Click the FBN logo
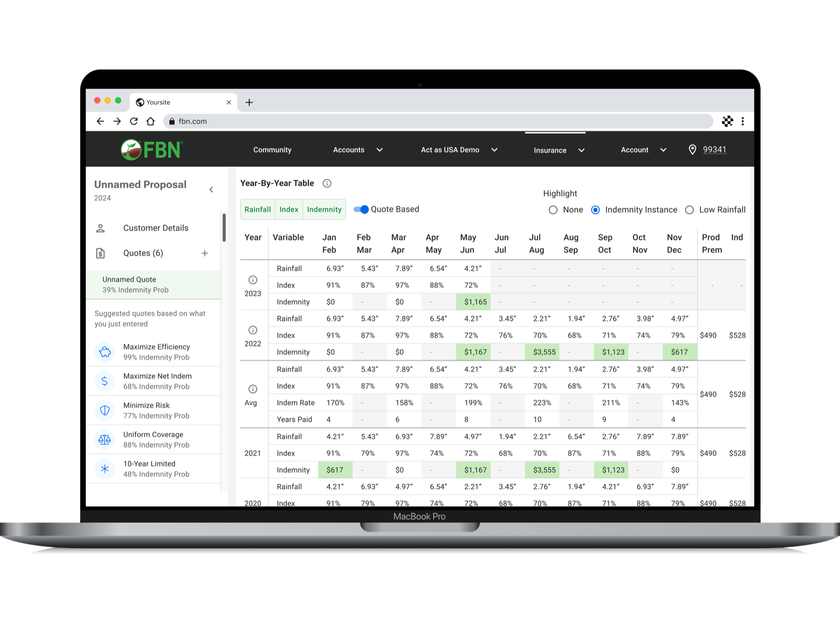This screenshot has width=840, height=624. click(151, 150)
